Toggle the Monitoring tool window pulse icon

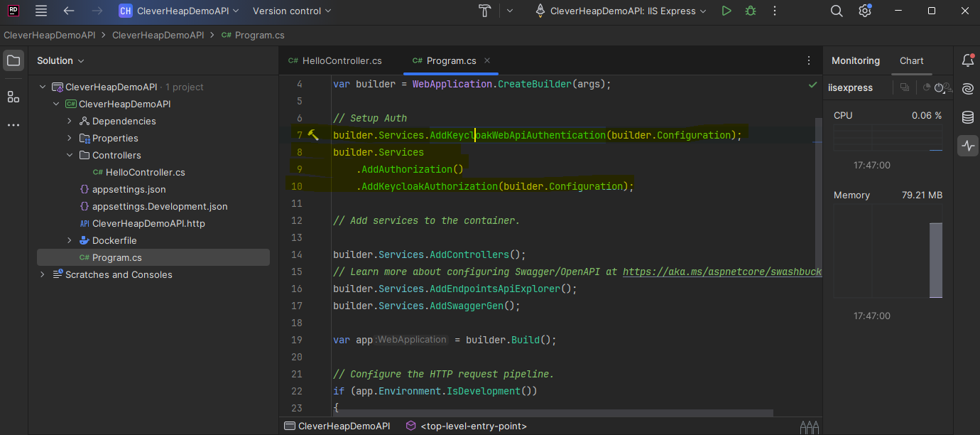(x=967, y=146)
